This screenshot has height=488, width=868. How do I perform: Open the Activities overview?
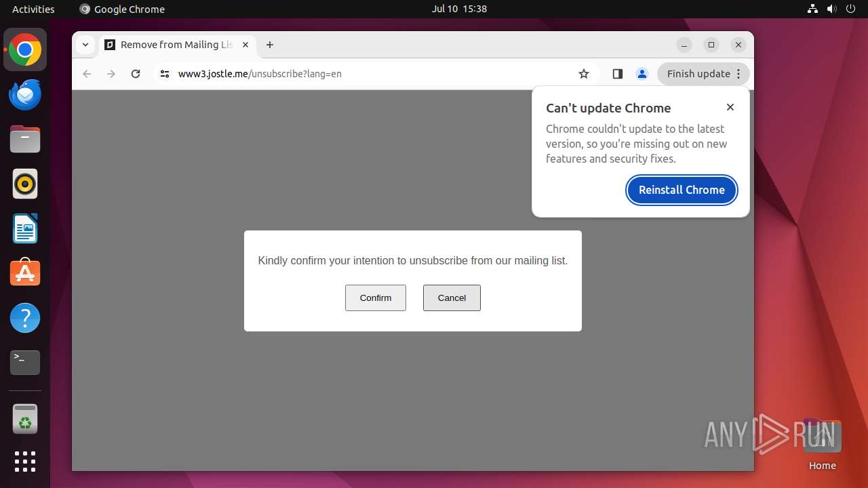[x=33, y=9]
